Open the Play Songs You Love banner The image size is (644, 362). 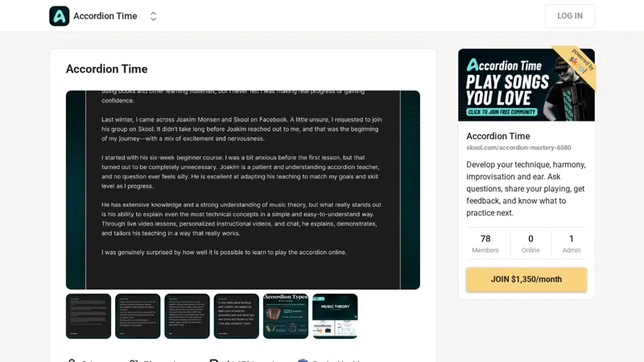coord(526,85)
